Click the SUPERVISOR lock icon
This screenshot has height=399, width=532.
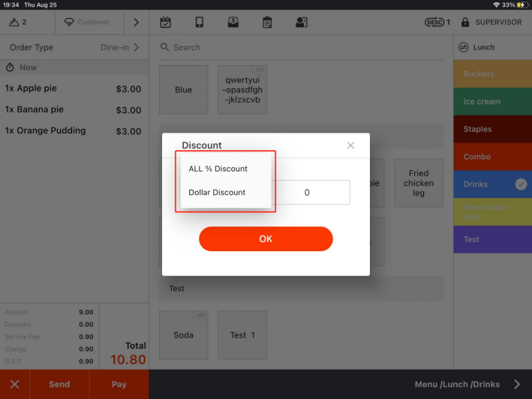[x=465, y=22]
